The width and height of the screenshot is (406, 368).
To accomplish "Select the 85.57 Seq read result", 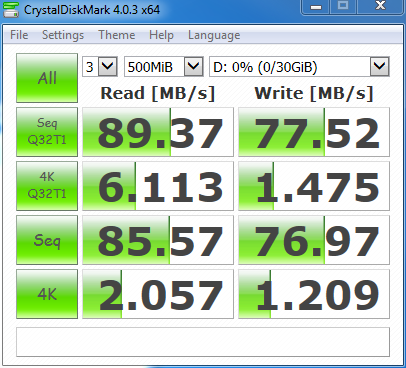I will coord(158,240).
